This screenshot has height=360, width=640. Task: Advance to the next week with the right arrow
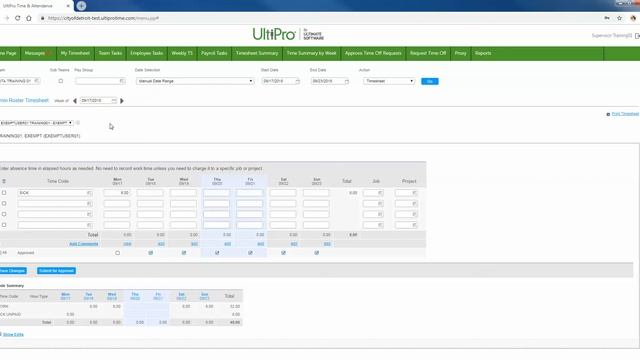pos(122,100)
